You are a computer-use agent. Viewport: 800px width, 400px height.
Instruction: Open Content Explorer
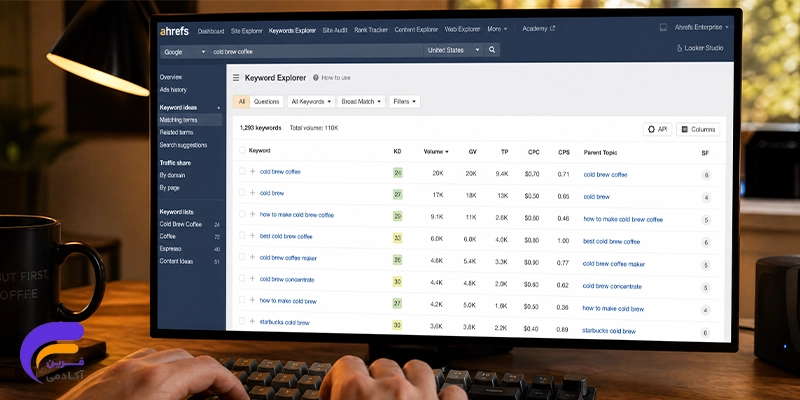pyautogui.click(x=416, y=30)
